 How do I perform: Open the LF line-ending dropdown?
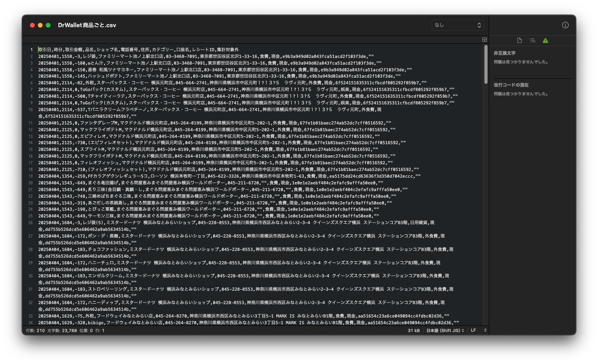[477, 331]
